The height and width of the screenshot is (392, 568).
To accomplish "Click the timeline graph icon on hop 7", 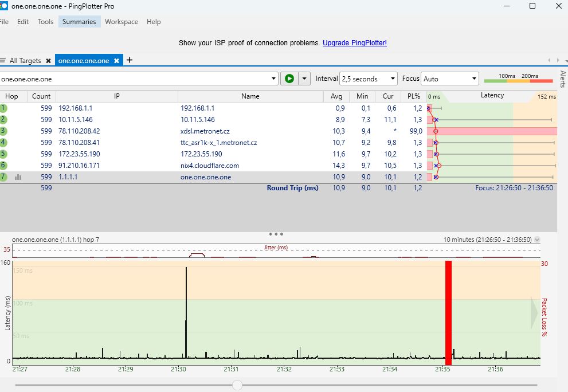I will click(18, 177).
